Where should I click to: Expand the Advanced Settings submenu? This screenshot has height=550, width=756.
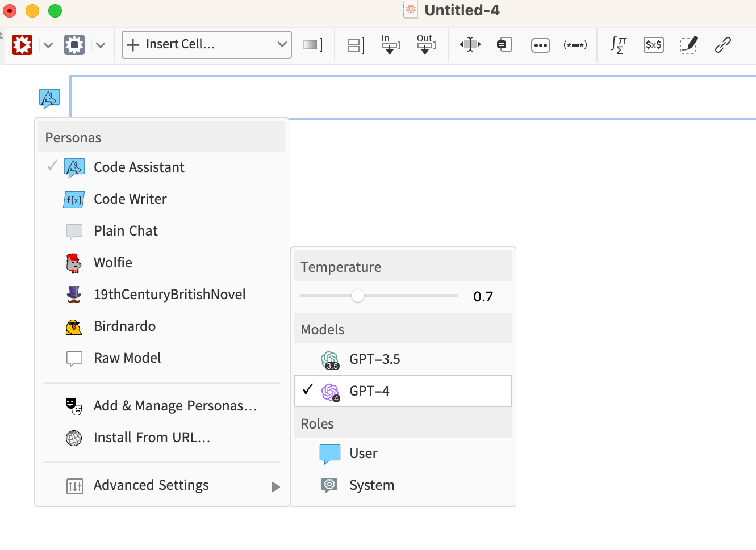(x=161, y=485)
